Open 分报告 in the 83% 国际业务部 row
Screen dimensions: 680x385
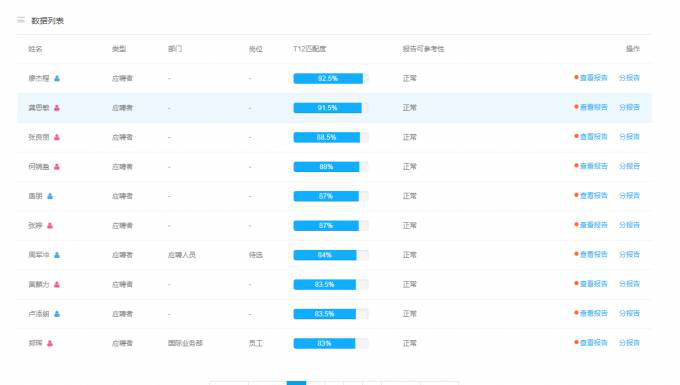tap(629, 343)
